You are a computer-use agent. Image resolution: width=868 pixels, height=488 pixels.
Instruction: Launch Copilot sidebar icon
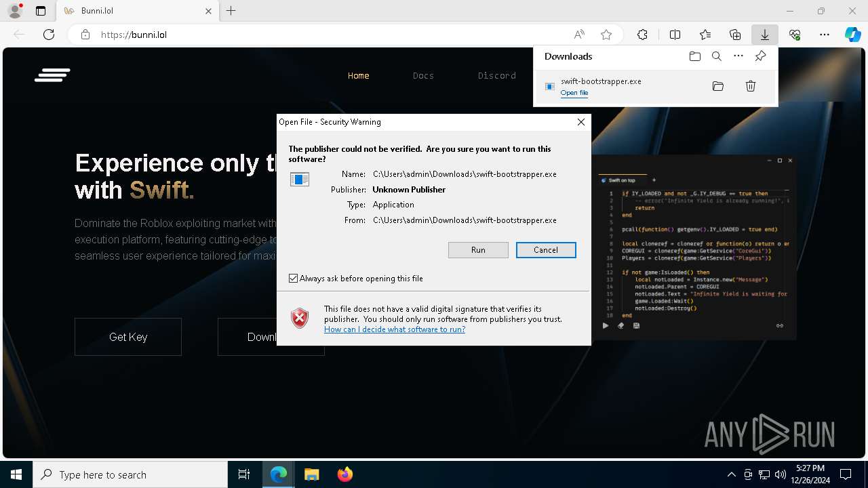(x=852, y=35)
